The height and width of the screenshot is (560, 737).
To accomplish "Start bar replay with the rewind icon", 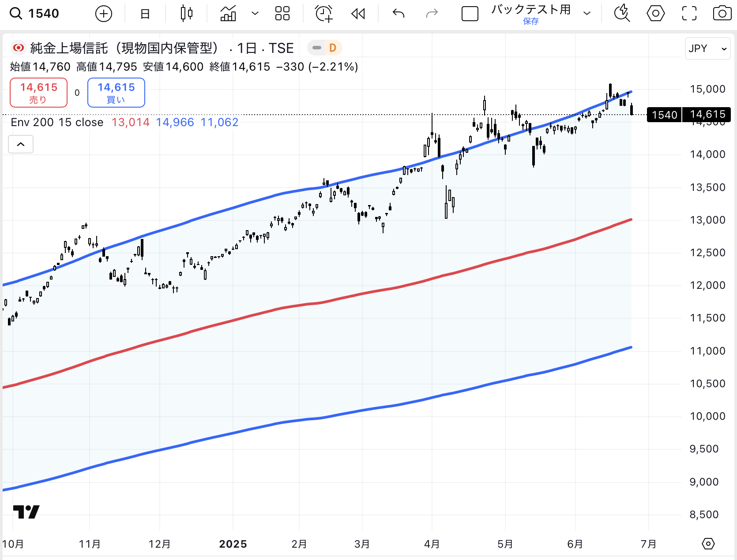I will pos(358,14).
